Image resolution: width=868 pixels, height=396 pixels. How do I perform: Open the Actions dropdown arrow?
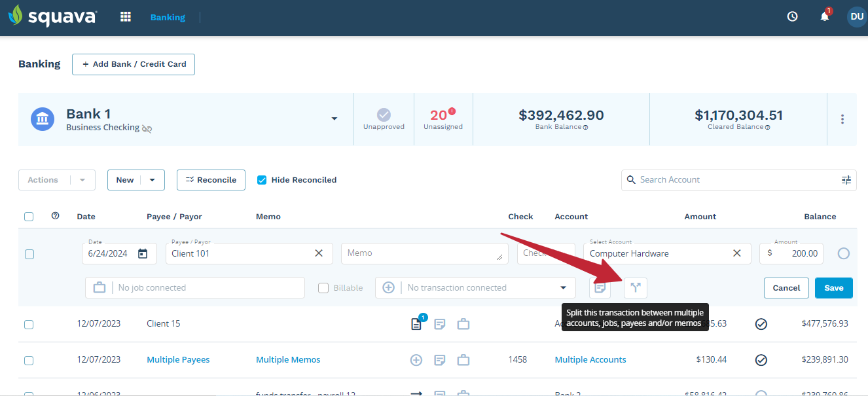82,180
